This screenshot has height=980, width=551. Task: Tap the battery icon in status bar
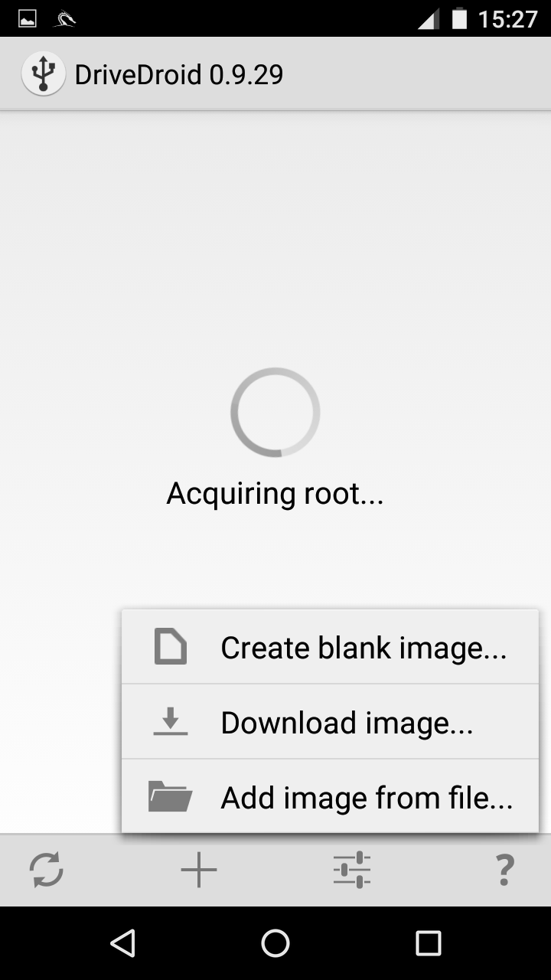pos(459,18)
